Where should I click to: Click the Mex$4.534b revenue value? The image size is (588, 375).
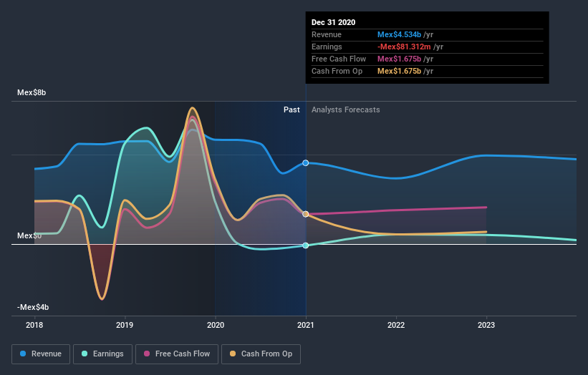(x=399, y=34)
